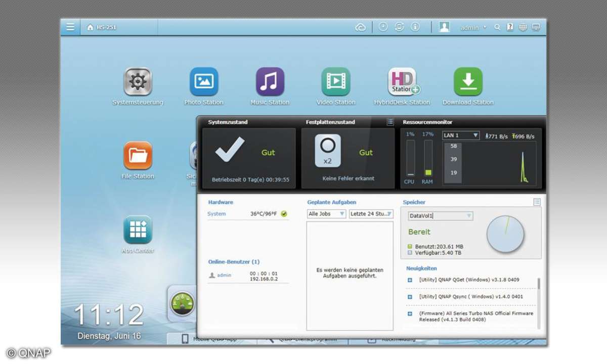
Task: Open the Letzte 24 Stunden dropdown
Action: 371,214
